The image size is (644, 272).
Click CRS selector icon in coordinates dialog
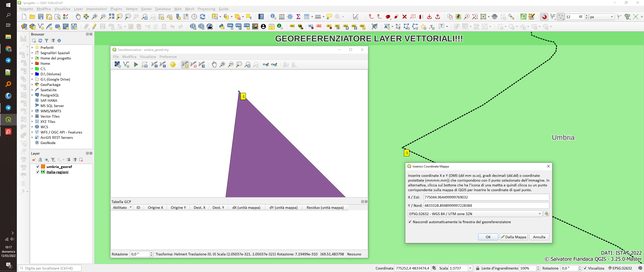click(546, 214)
